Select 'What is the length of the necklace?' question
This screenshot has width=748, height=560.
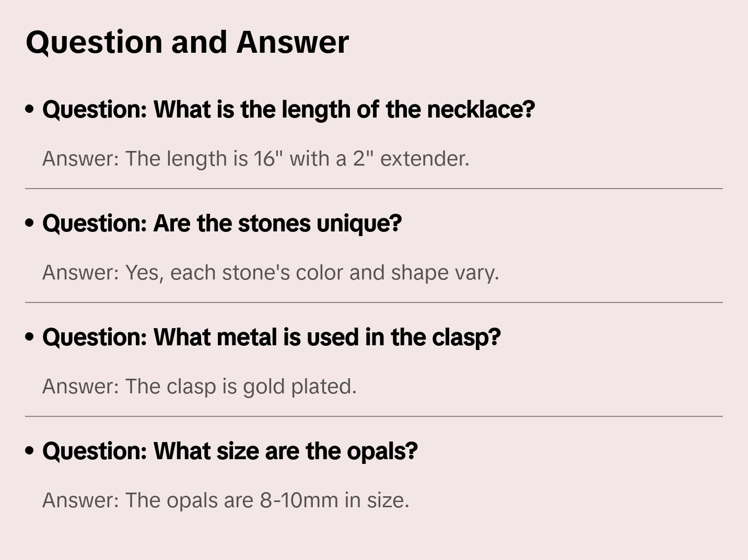coord(288,109)
